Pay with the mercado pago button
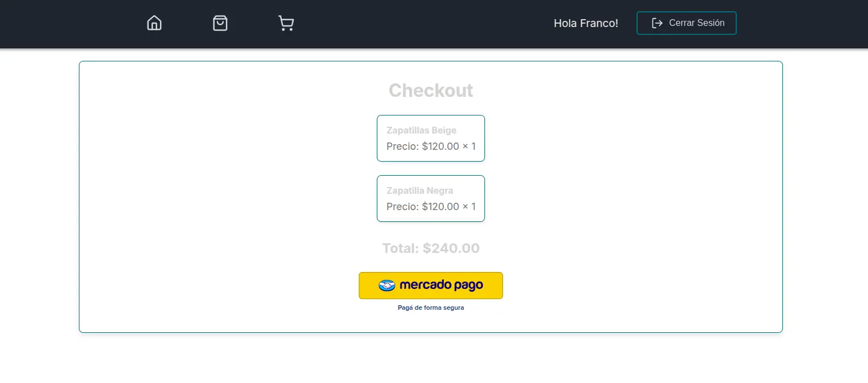The image size is (868, 383). point(431,286)
